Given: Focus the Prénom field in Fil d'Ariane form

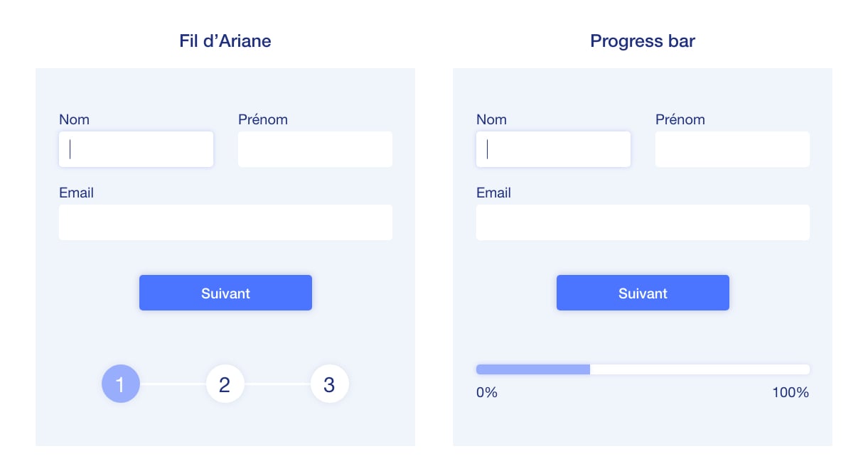Looking at the screenshot, I should coord(315,149).
